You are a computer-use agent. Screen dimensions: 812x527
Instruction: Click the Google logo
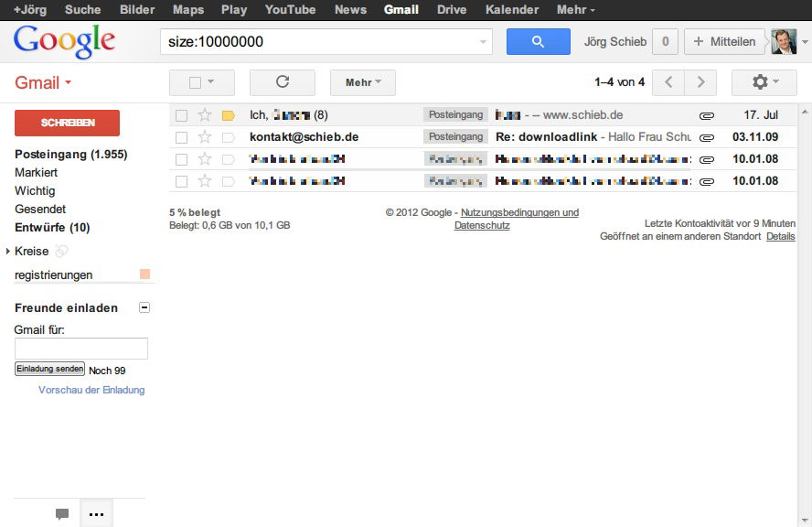click(65, 41)
